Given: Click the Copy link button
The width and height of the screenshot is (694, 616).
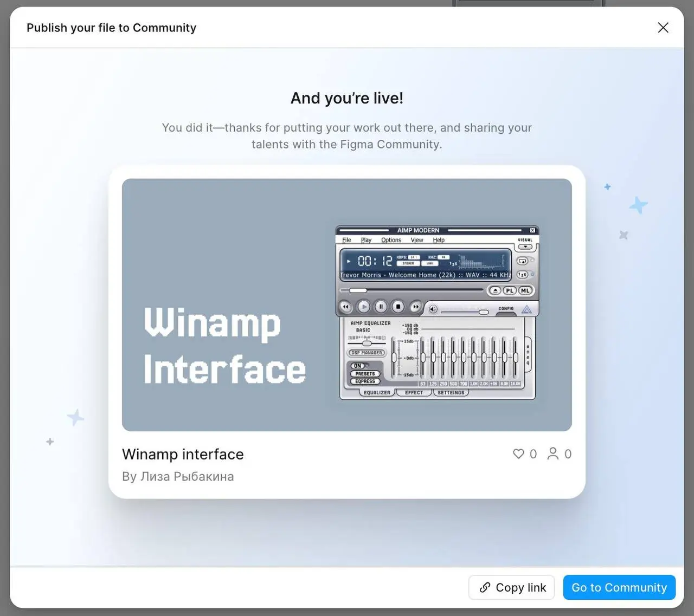Looking at the screenshot, I should (x=512, y=587).
